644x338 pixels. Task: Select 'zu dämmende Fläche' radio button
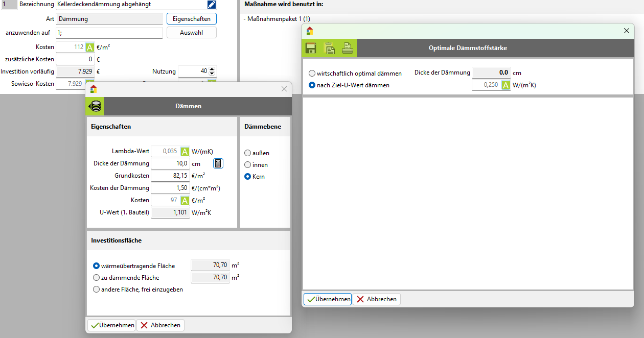click(x=96, y=278)
